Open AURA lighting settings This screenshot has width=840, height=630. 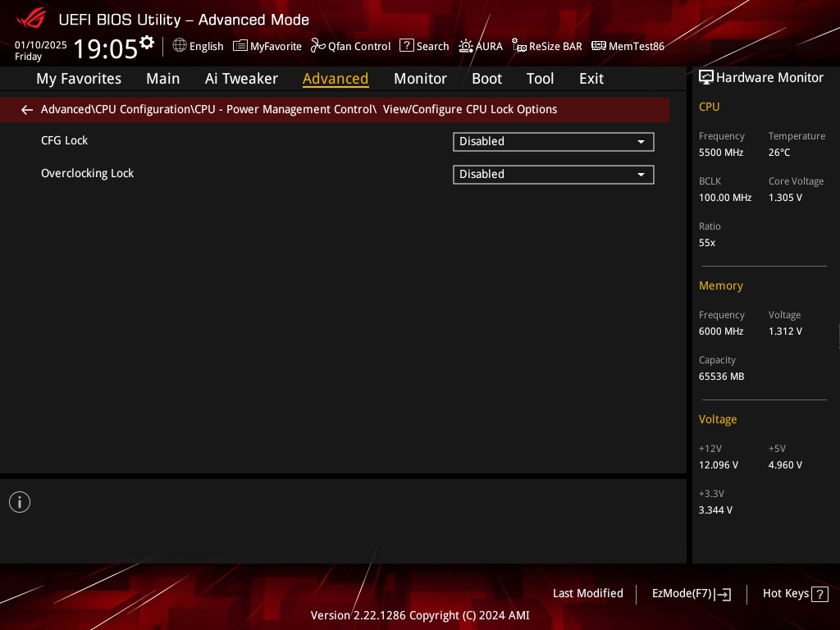480,46
